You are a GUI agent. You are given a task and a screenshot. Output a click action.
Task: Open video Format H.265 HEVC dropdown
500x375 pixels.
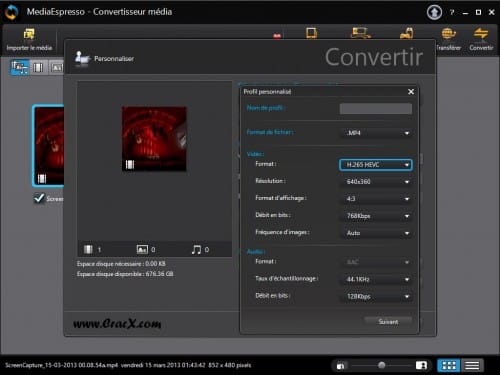pos(376,165)
